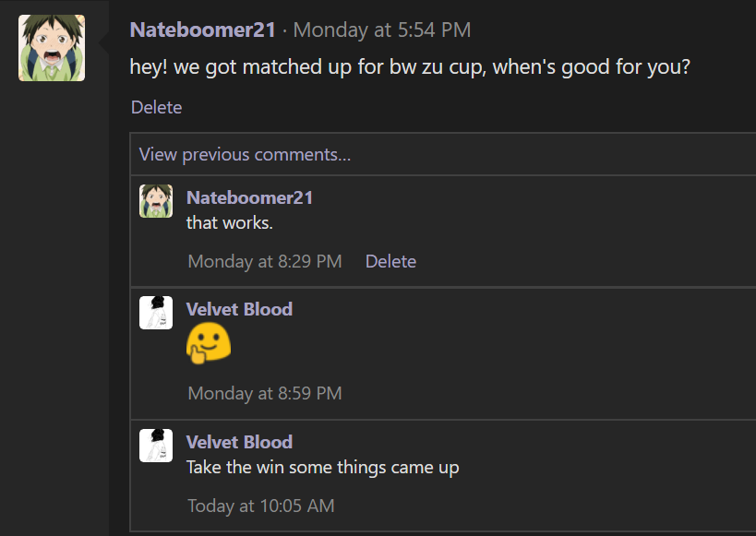The height and width of the screenshot is (536, 756).
Task: Open Monday at 8:29 PM comment timestamp
Action: tap(265, 261)
